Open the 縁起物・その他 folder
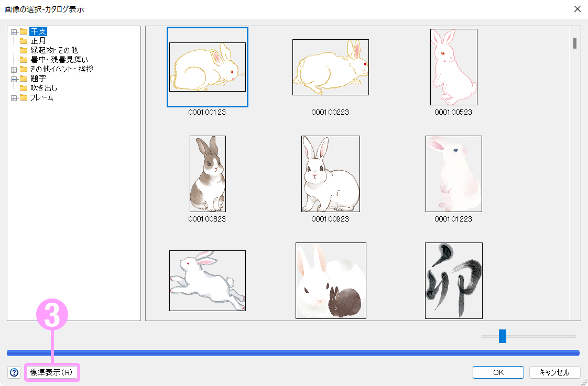 coord(53,50)
